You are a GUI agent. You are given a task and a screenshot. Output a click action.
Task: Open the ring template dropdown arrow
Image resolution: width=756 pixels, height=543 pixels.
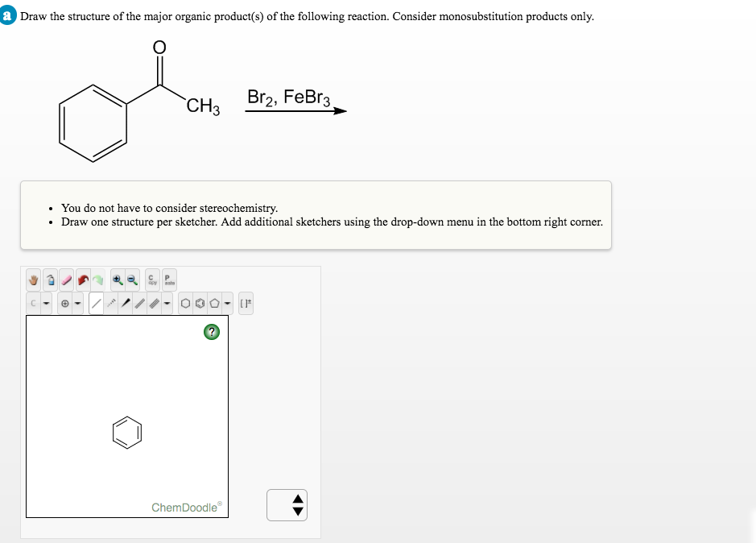(x=225, y=303)
